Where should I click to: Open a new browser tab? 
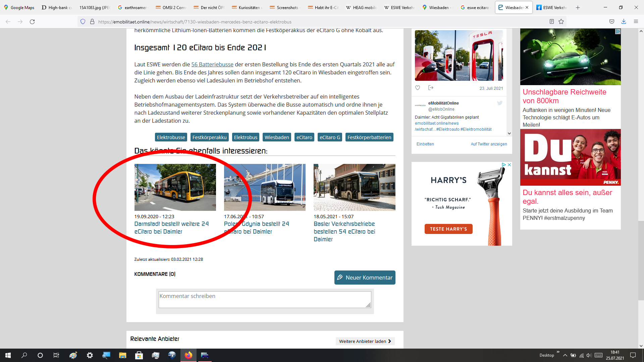click(578, 7)
